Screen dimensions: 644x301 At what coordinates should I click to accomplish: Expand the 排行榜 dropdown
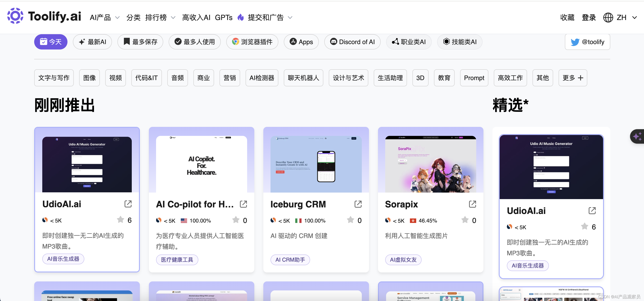coord(173,18)
